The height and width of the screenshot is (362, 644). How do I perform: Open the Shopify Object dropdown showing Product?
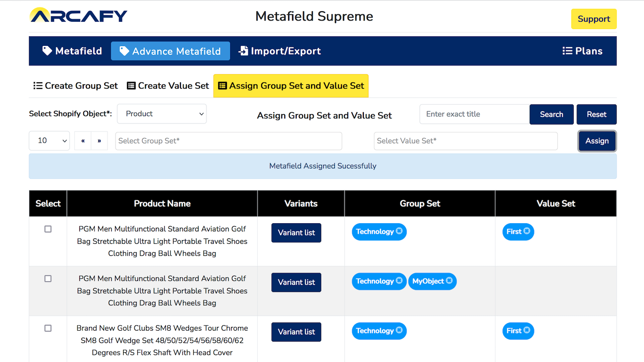pos(161,114)
